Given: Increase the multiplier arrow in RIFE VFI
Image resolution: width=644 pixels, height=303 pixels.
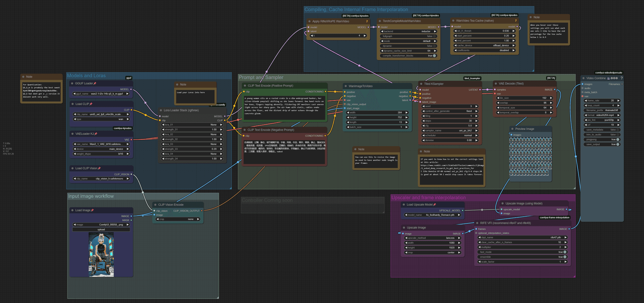Looking at the screenshot, I should pyautogui.click(x=566, y=247).
